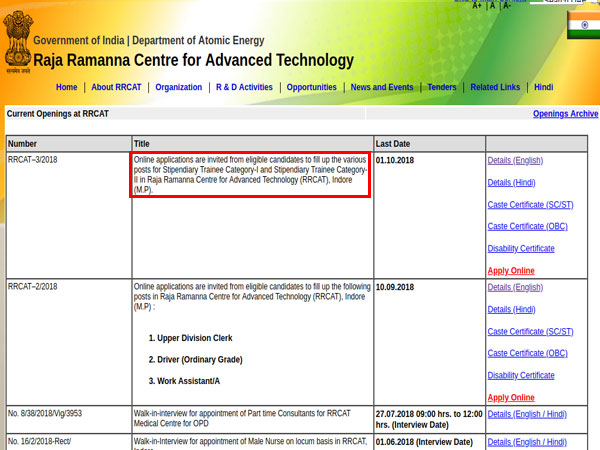600x450 pixels.
Task: Click the Raja Ramanna Centre site title
Action: point(193,60)
